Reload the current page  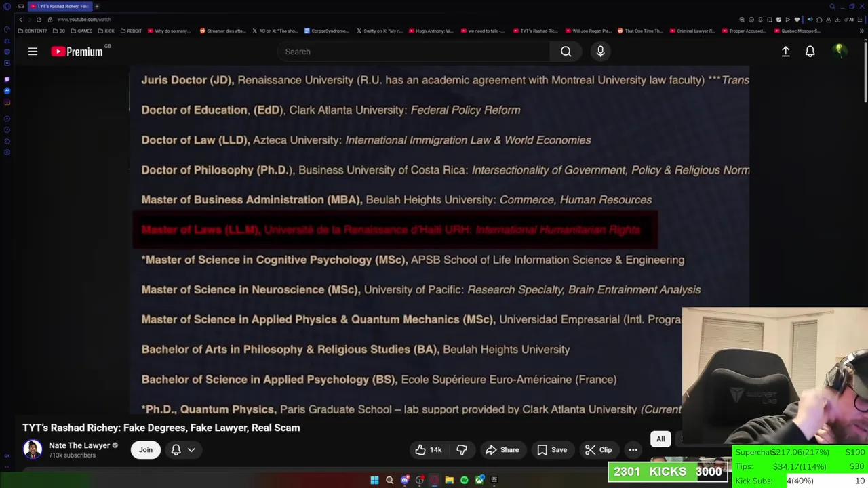click(x=39, y=20)
